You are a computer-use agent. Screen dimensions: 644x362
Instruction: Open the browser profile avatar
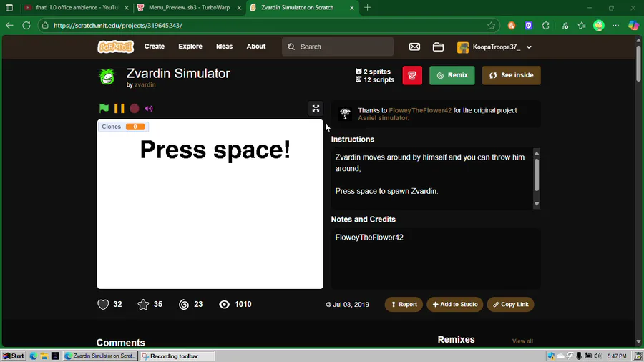(x=599, y=26)
